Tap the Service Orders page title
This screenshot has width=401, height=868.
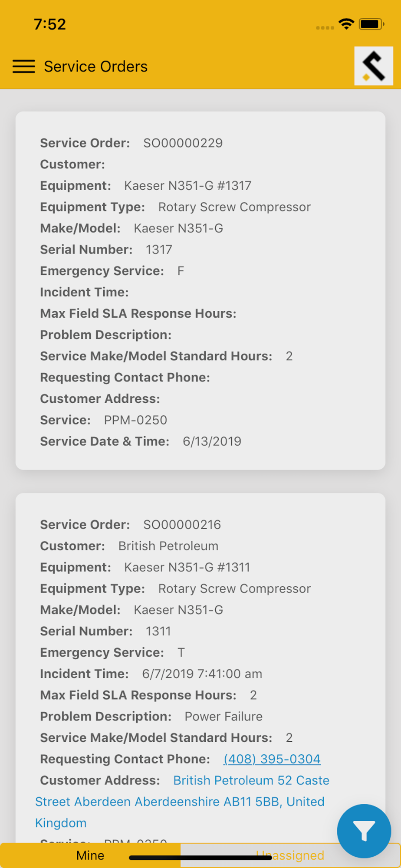click(95, 66)
